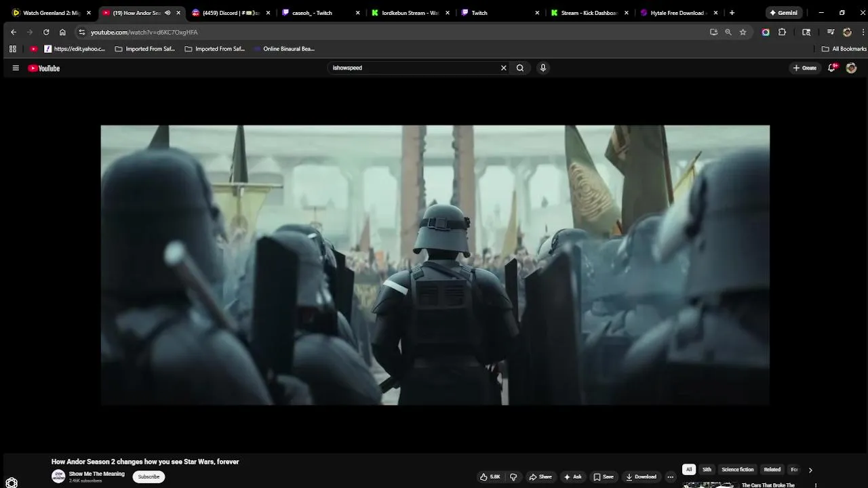Open the Chrome profile avatar
The image size is (868, 488).
[847, 32]
